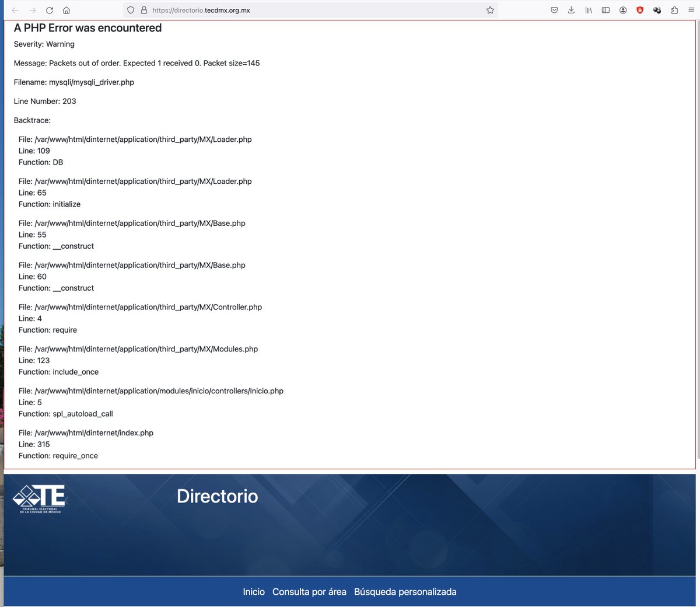This screenshot has width=700, height=607.
Task: Open the library history and bookmarks
Action: 589,10
